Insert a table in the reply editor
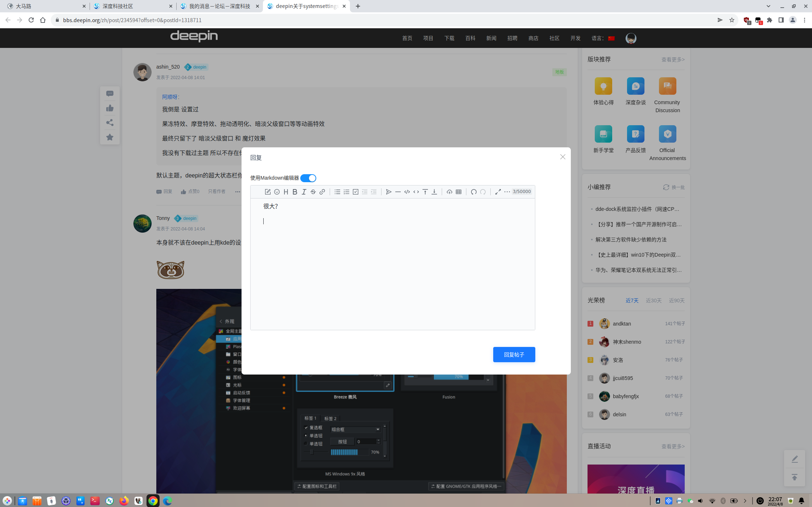812x507 pixels. pyautogui.click(x=458, y=192)
